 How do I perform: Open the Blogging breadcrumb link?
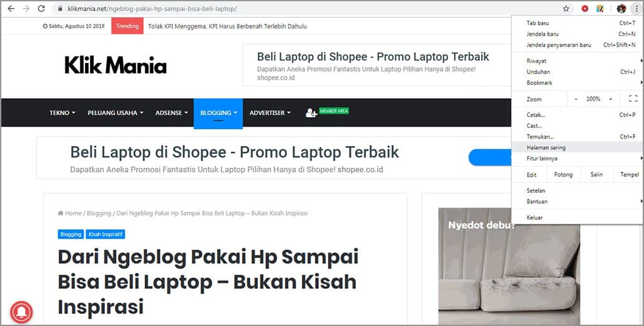(99, 213)
